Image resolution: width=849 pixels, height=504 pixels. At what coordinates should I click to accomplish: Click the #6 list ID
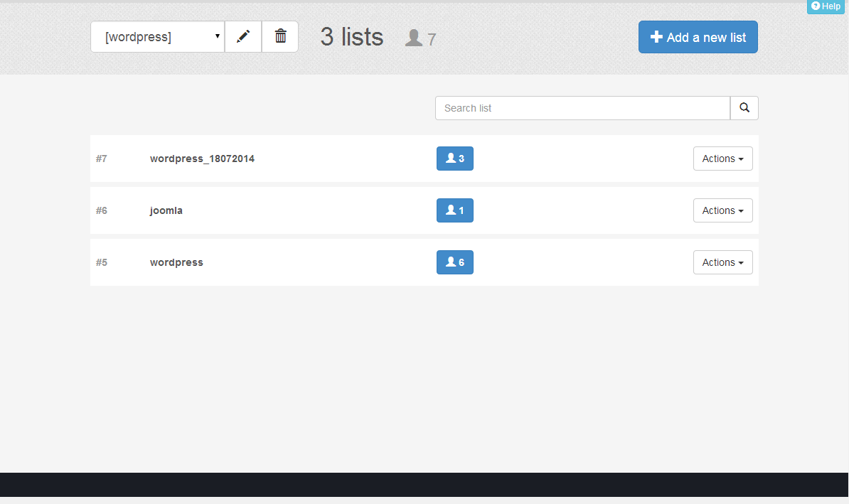102,210
